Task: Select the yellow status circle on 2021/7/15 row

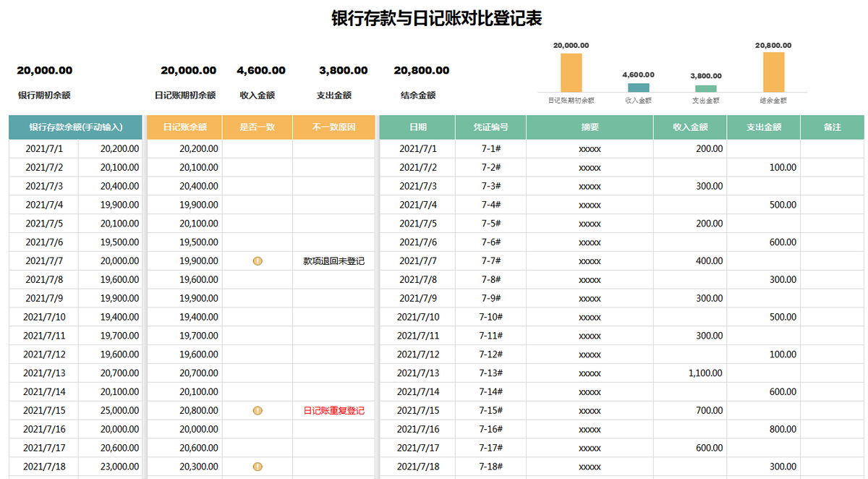Action: coord(258,410)
